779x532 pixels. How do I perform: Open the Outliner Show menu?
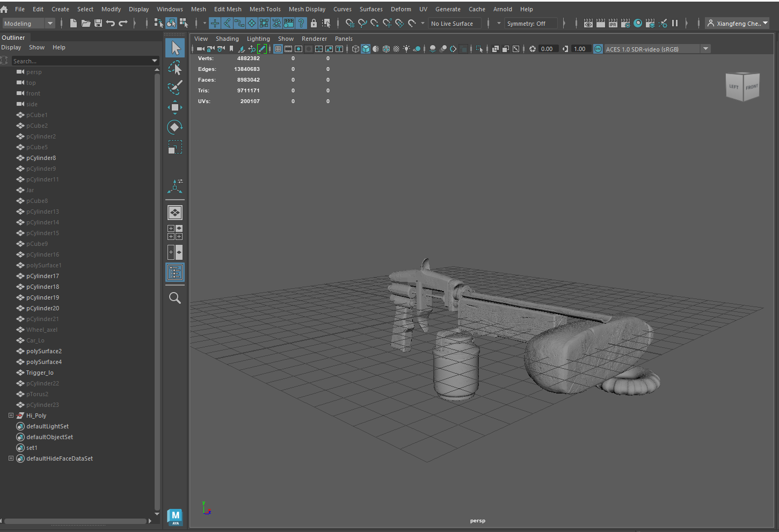[x=37, y=47]
